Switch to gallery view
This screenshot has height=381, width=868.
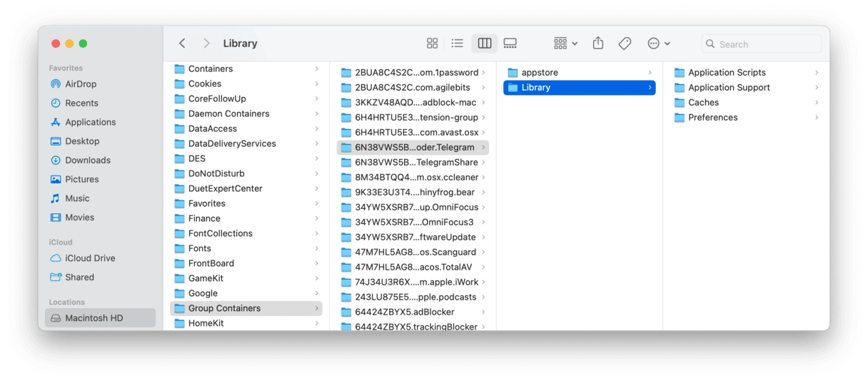point(510,44)
